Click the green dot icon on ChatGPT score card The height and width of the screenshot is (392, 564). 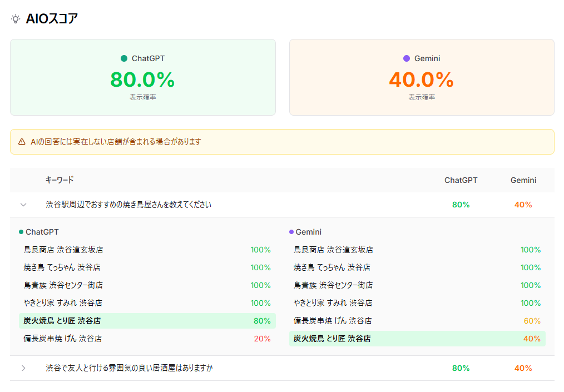coord(122,58)
